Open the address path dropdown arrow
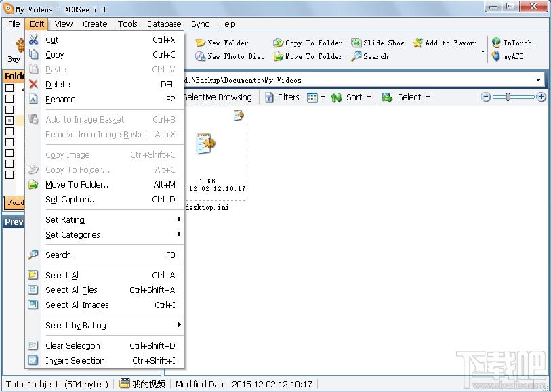The image size is (551, 392). (538, 80)
